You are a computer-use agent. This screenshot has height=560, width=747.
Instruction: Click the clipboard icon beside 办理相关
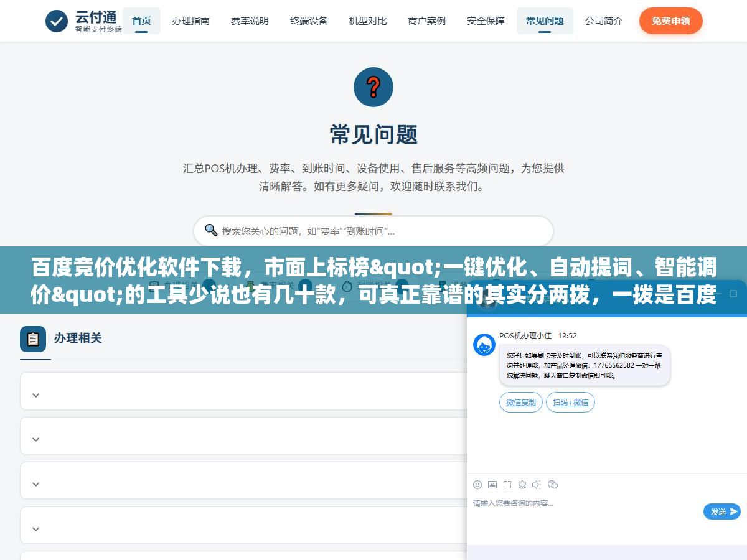tap(33, 339)
